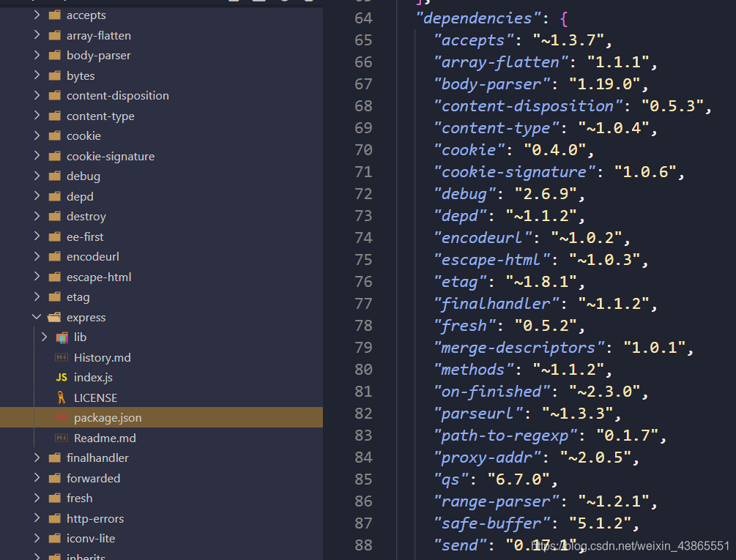Screen dimensions: 736x560
Task: Expand the finalhandler folder chevron
Action: 37,458
